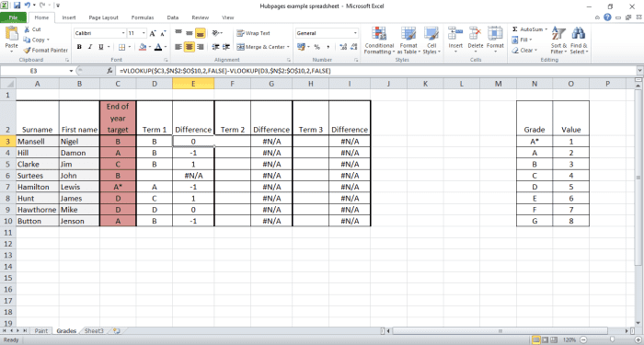Open the font color picker arrow
The width and height of the screenshot is (644, 345).
click(166, 47)
